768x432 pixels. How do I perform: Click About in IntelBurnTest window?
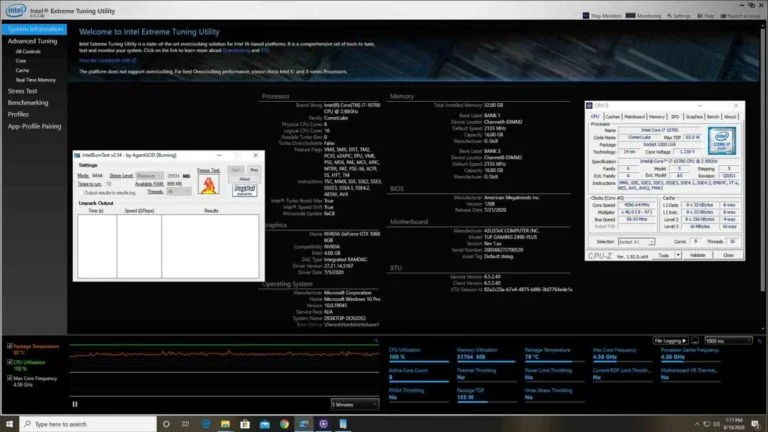244,179
